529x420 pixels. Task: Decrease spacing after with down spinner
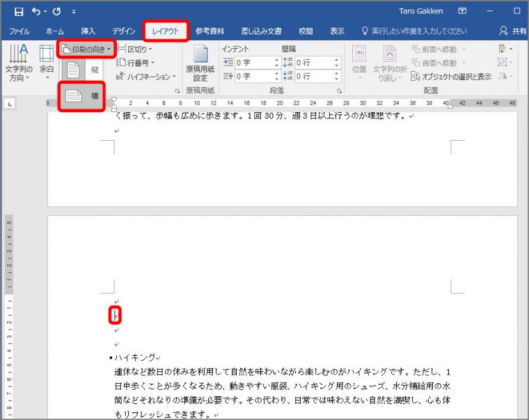[337, 79]
